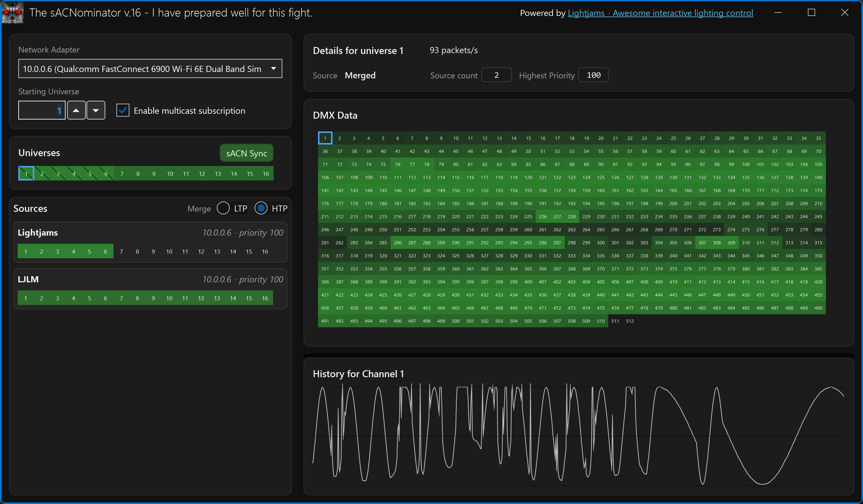Close the sACNominator window
The height and width of the screenshot is (504, 863).
(x=844, y=13)
